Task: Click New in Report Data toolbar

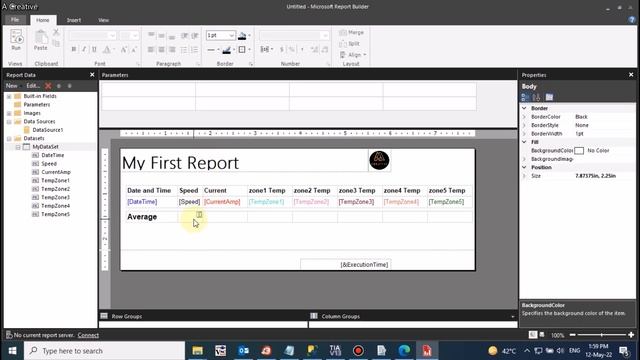Action: coord(11,86)
